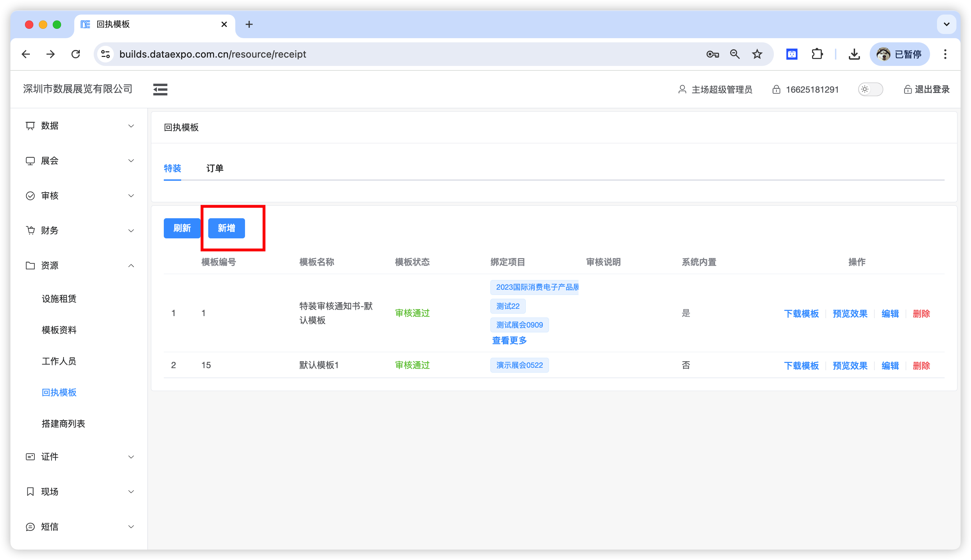Click the browser address bar URL
This screenshot has height=560, width=971.
[x=213, y=54]
